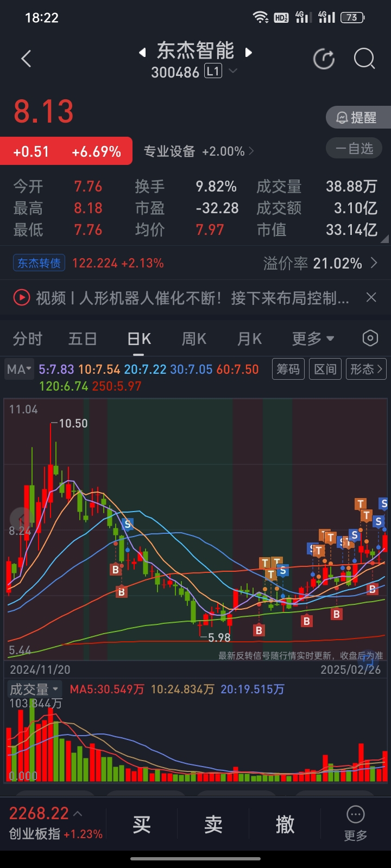Open the 东杰转债 convertible bond tag
Screen dimensions: 391x868
point(39,263)
